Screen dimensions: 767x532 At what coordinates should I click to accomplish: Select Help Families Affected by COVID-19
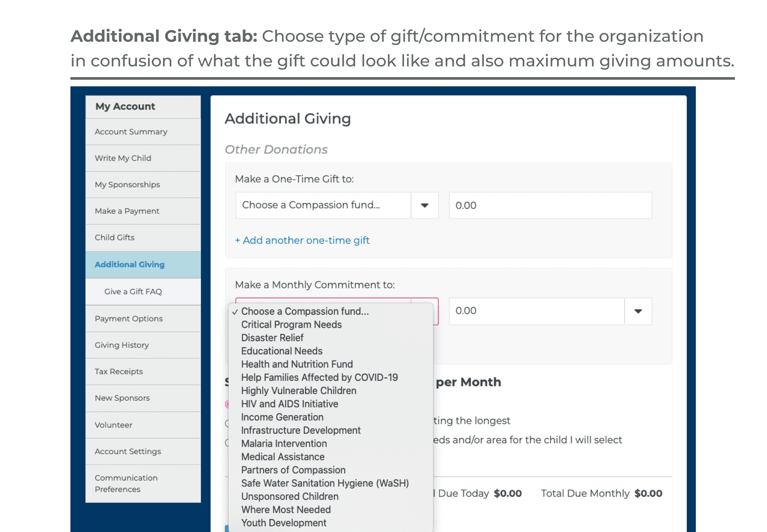coord(331,378)
